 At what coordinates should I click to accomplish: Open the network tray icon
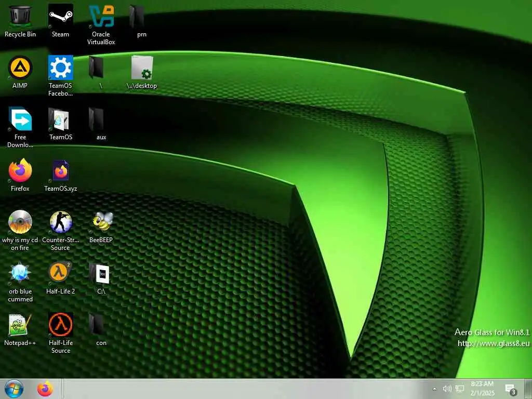[x=460, y=389]
